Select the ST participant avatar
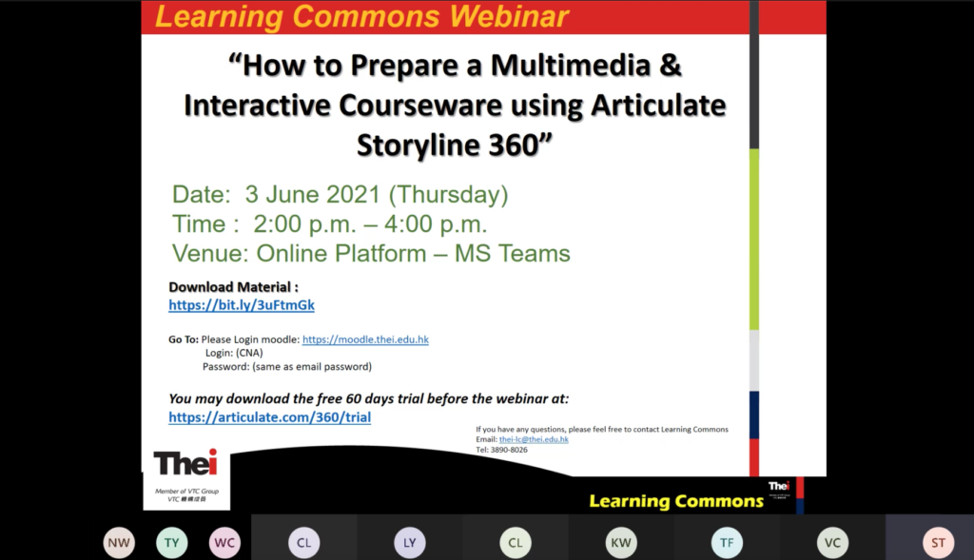The height and width of the screenshot is (560, 974). 938,543
